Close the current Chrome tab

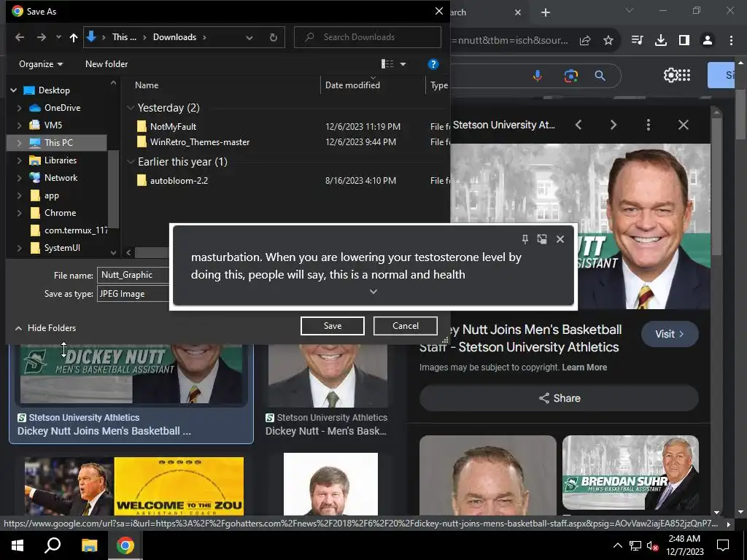[x=518, y=12]
